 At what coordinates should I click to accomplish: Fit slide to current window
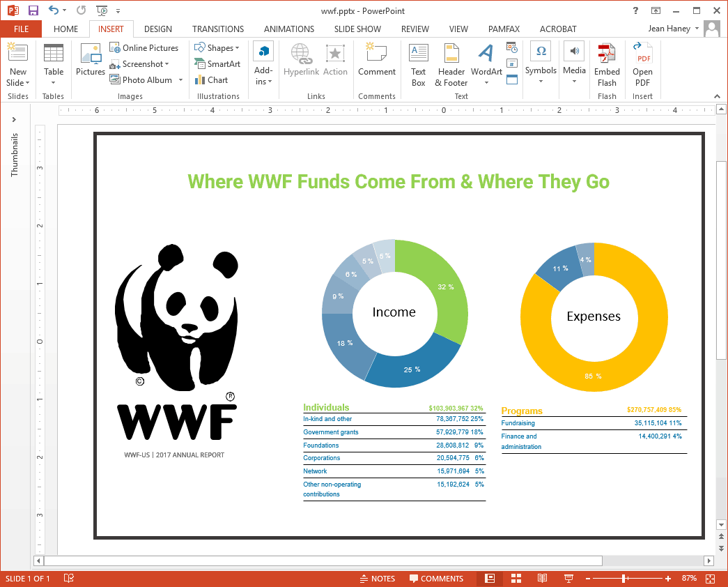711,579
